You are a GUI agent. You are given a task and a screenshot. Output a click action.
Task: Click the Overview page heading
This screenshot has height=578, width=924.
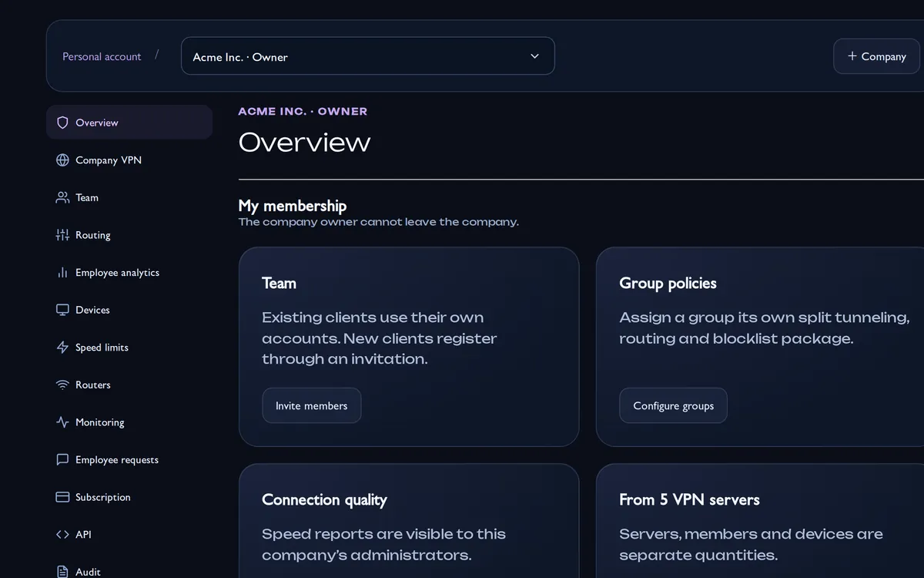point(304,143)
